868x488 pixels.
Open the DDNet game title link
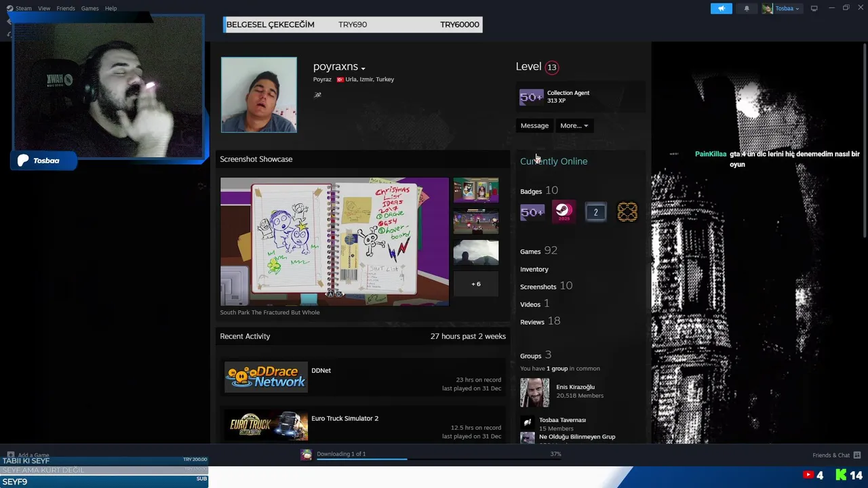(321, 371)
